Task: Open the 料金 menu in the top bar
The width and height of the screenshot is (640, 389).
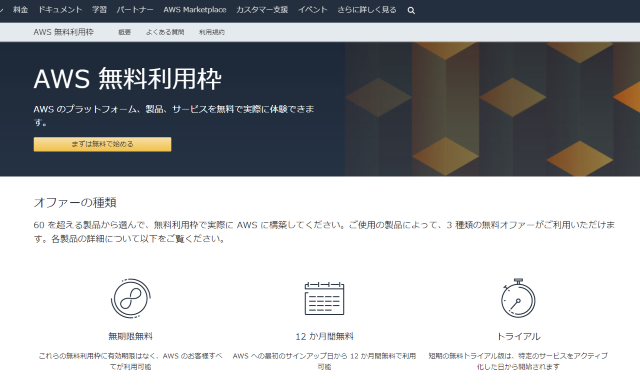Action: (x=20, y=10)
